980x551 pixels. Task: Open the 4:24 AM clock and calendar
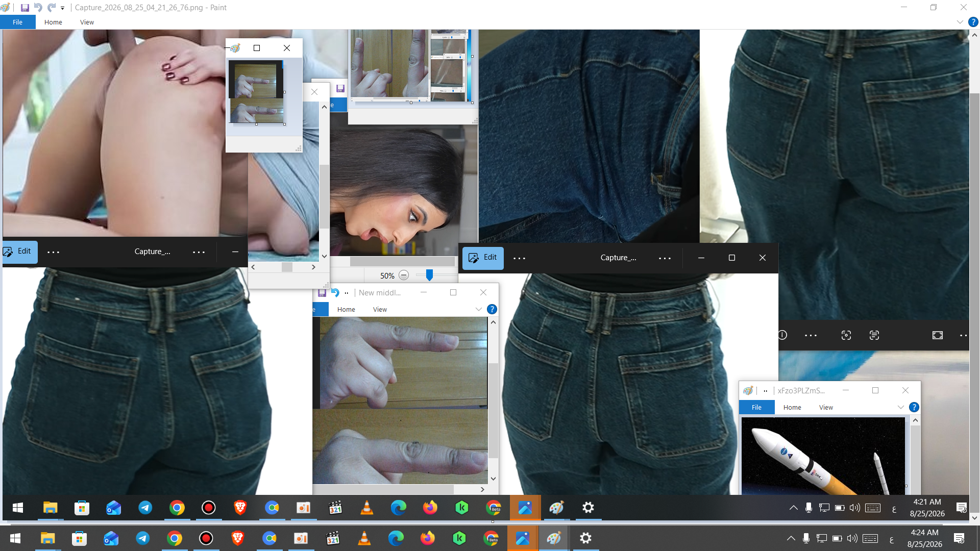click(924, 538)
